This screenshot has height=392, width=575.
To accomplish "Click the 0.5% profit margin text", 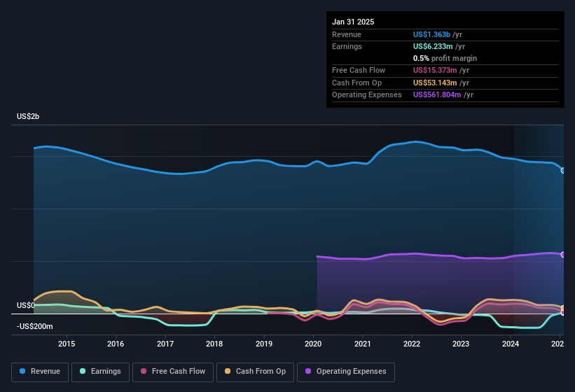I will 445,58.
